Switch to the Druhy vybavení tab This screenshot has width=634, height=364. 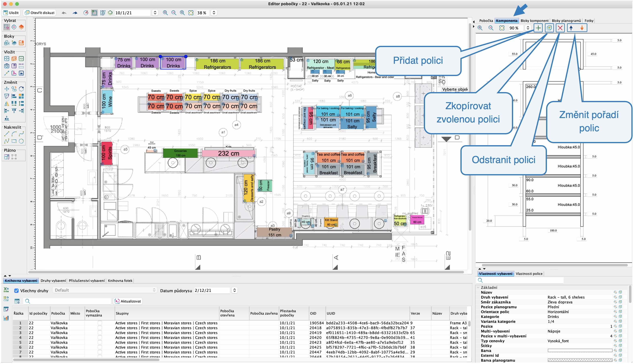[53, 281]
